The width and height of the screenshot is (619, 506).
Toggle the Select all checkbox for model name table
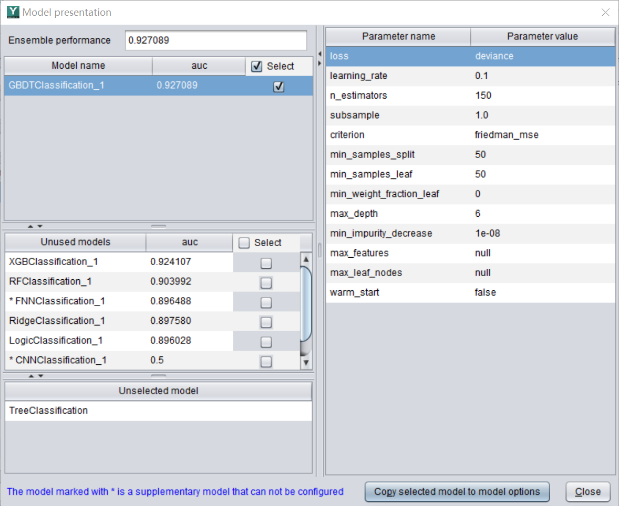pos(257,67)
